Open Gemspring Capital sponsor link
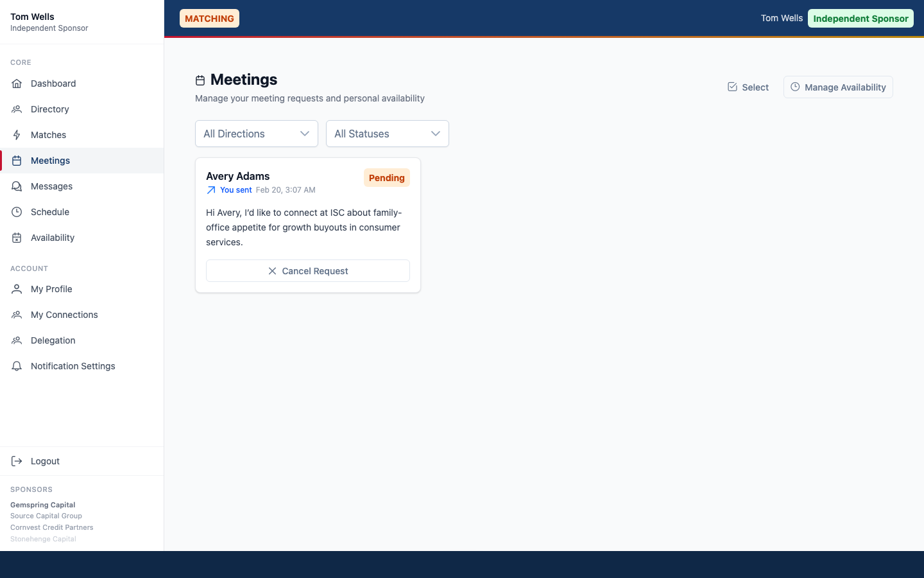 (42, 505)
